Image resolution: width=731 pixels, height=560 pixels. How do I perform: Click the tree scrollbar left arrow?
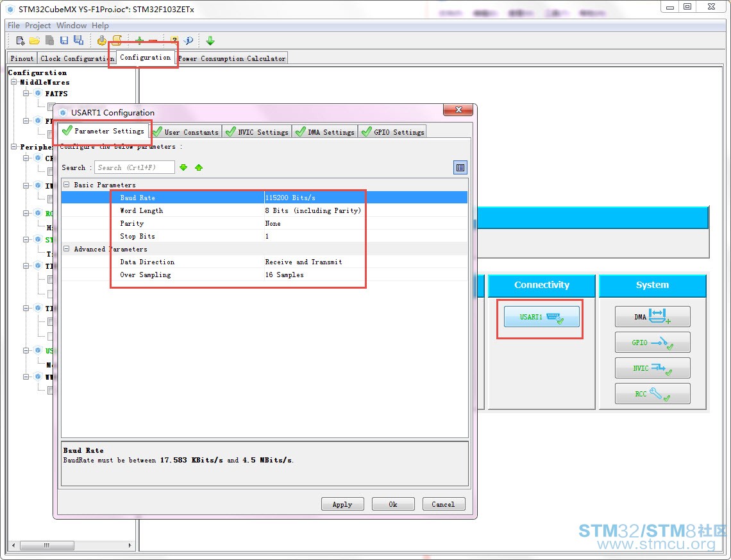click(13, 545)
